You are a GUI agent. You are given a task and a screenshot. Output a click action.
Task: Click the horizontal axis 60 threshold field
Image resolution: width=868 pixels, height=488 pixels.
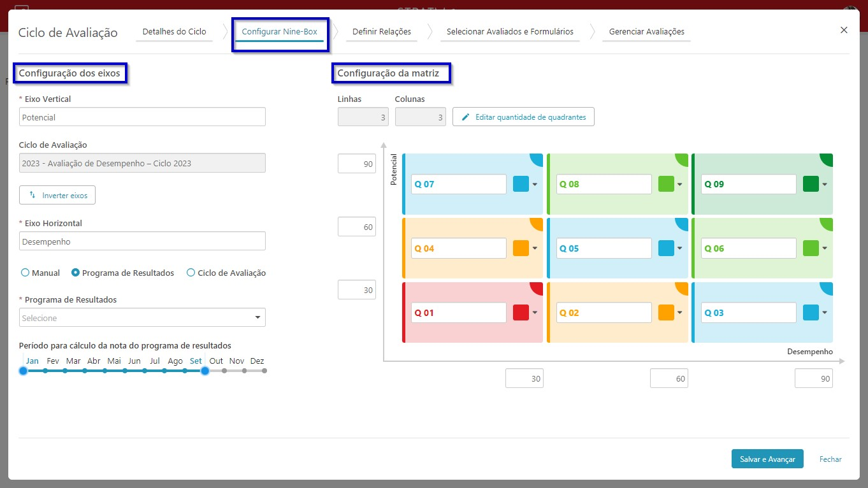[669, 378]
